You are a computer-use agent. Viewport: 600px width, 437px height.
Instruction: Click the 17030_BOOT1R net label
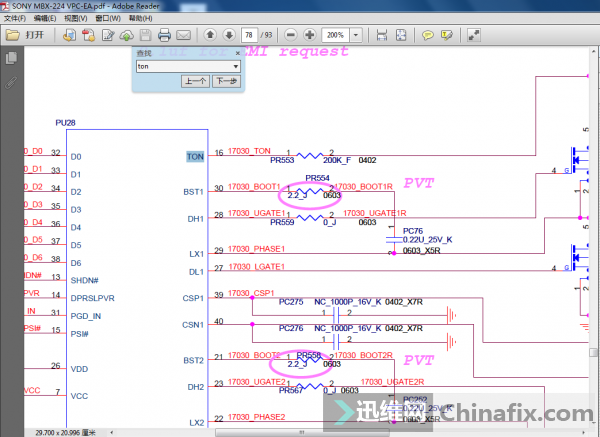coord(364,187)
